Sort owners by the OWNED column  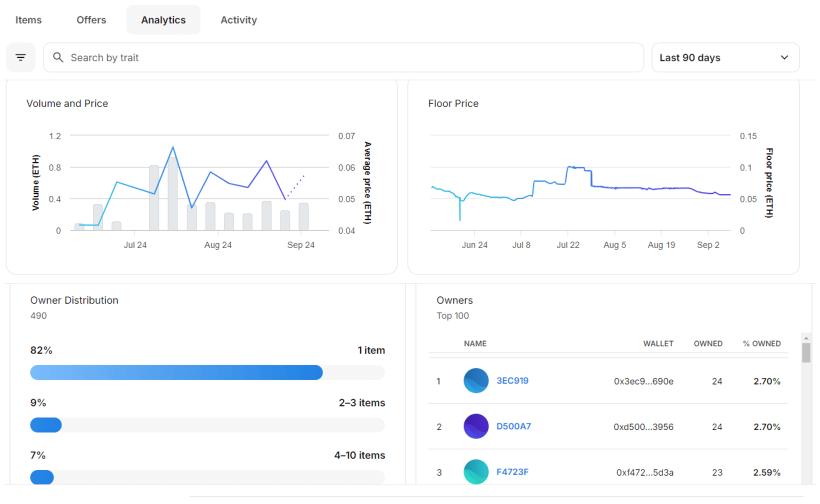click(x=708, y=343)
